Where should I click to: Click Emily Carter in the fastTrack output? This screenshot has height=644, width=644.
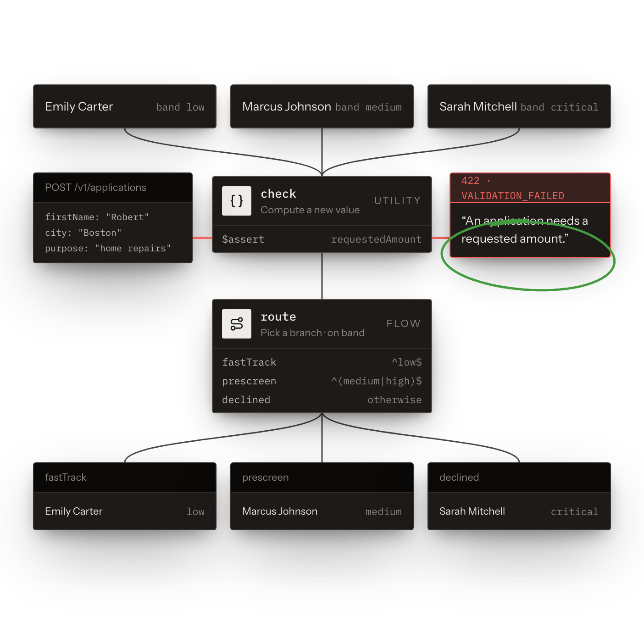(x=73, y=511)
